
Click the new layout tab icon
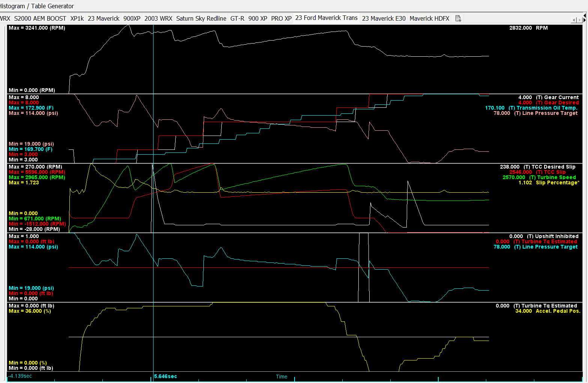[x=458, y=18]
